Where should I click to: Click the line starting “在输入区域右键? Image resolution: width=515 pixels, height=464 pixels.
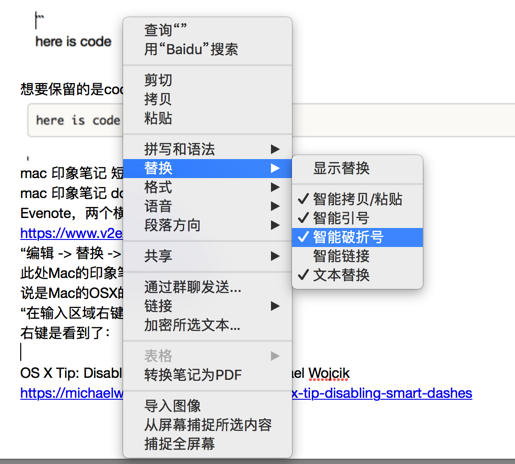[71, 313]
